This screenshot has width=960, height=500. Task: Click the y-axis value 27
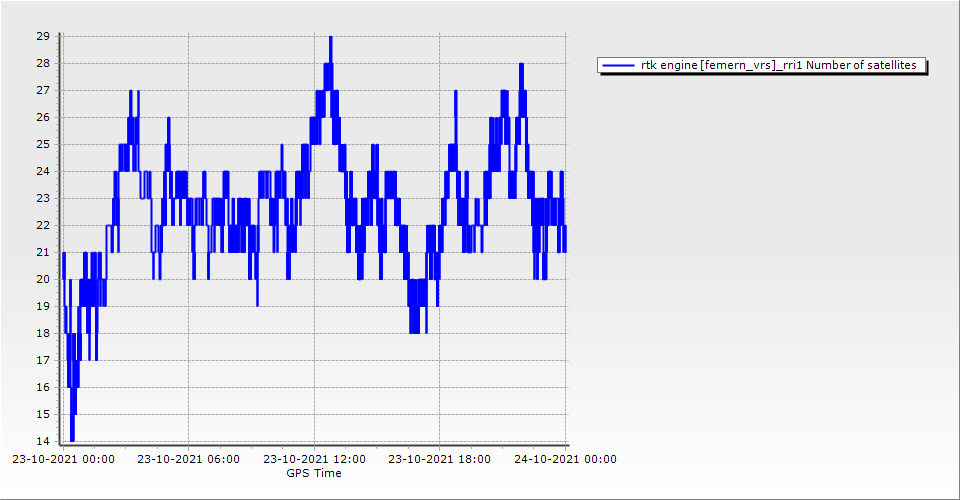pos(43,90)
